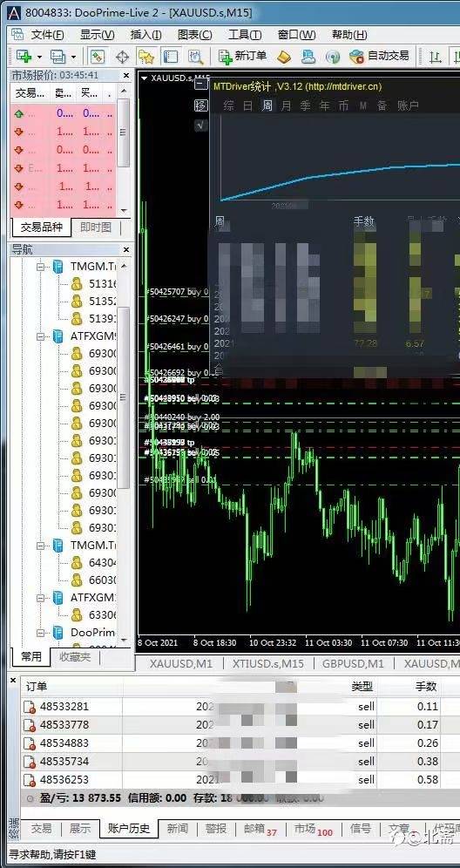
Task: Open the XAUUSD.s,M15 chart window menu arrow
Action: pyautogui.click(x=145, y=78)
